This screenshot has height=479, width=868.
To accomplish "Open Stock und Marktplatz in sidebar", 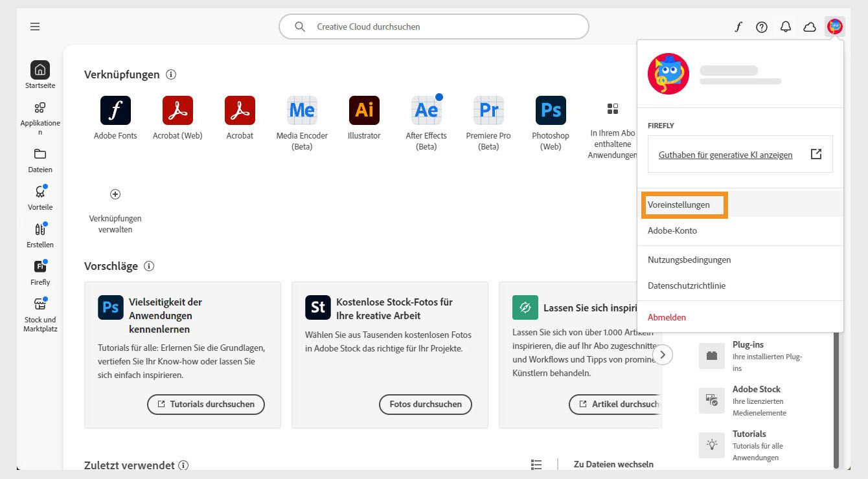I will tap(40, 315).
